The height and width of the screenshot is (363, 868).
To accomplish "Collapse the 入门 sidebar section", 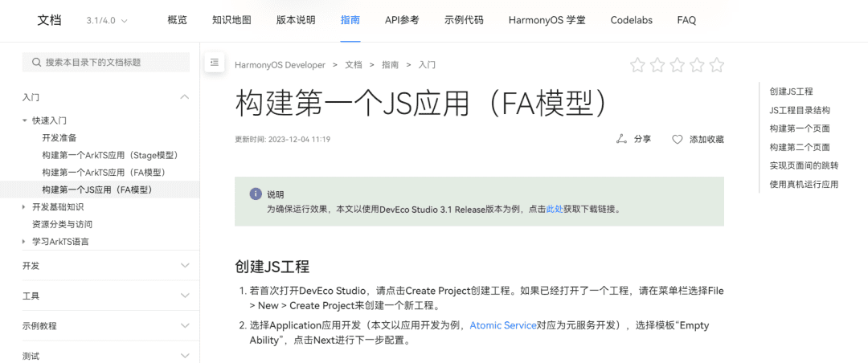I will 185,97.
